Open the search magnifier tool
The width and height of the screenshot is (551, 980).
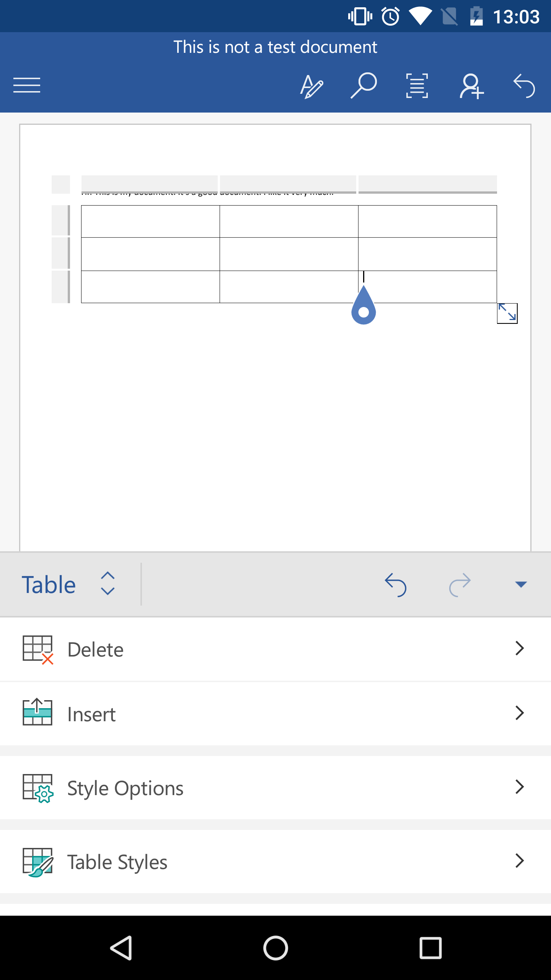click(x=364, y=85)
